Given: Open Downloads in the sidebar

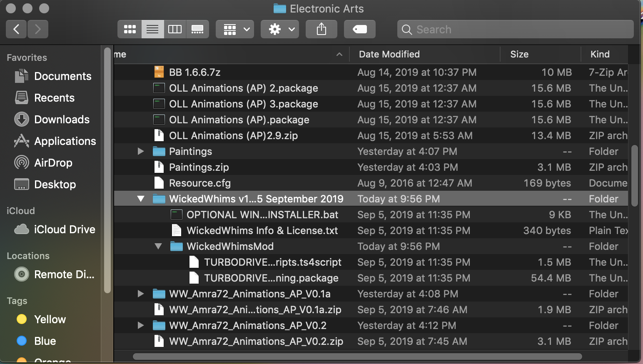Looking at the screenshot, I should [x=52, y=120].
